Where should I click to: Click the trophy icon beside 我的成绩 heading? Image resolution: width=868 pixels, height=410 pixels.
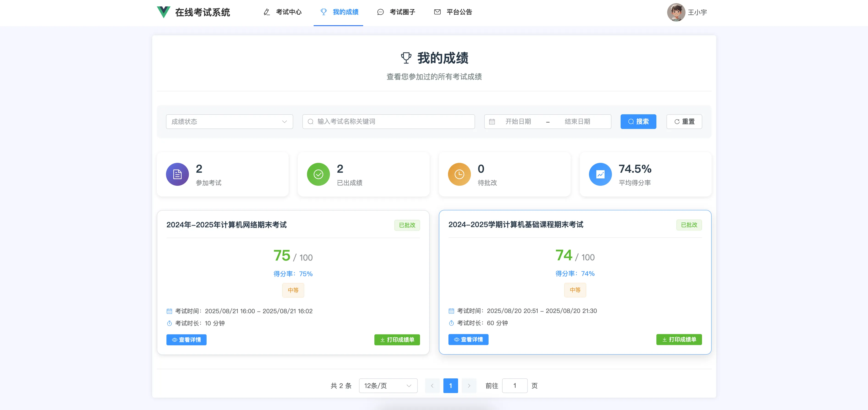406,58
